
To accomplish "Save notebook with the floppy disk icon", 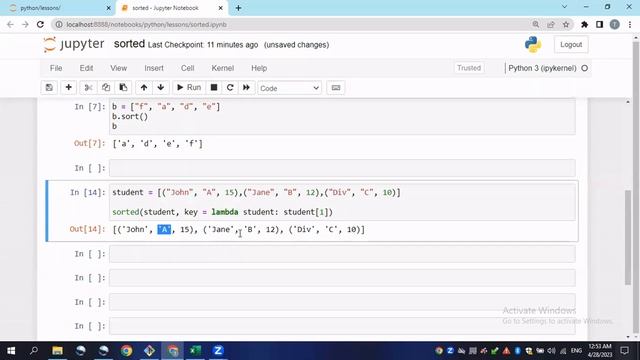I will pyautogui.click(x=49, y=88).
